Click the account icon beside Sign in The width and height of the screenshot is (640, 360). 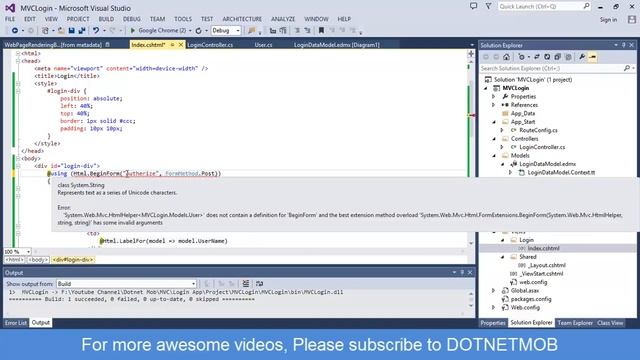point(632,20)
